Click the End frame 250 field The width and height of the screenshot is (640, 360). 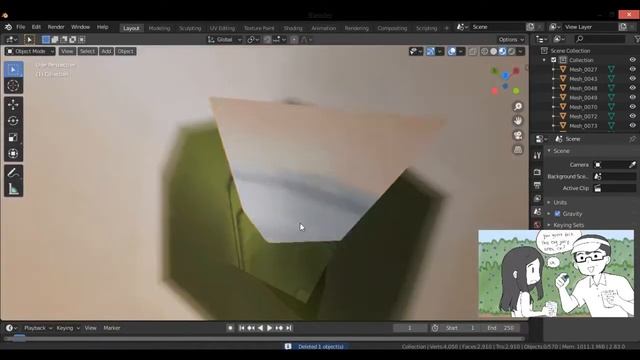pyautogui.click(x=501, y=328)
